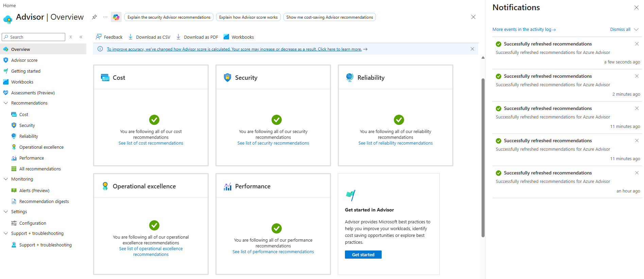Click the Cost card green checkmark
The width and height of the screenshot is (644, 279).
pyautogui.click(x=154, y=120)
